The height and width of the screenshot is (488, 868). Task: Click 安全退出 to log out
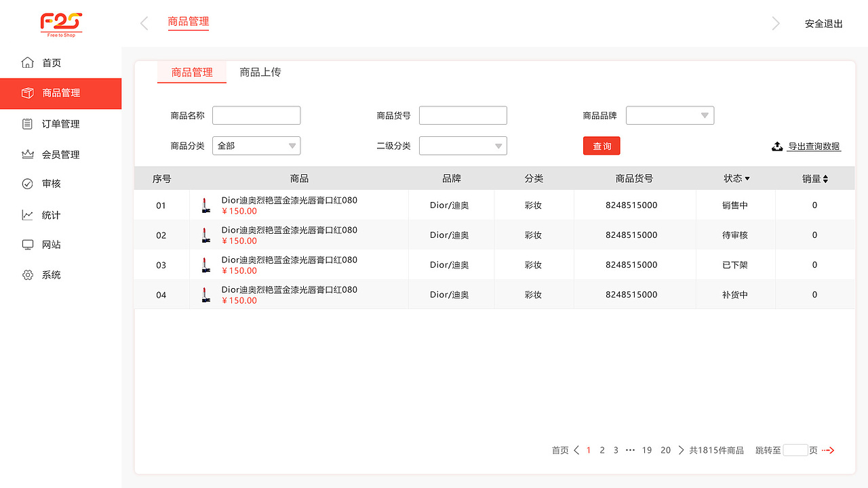click(824, 24)
